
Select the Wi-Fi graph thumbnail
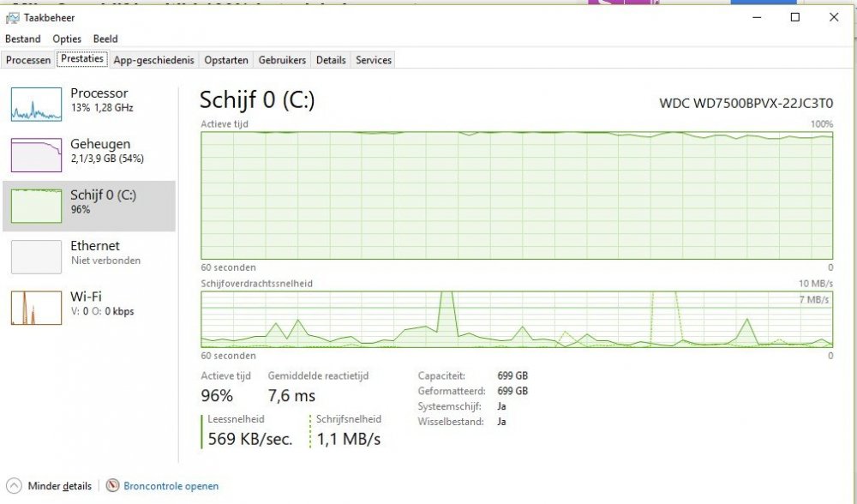[x=36, y=307]
